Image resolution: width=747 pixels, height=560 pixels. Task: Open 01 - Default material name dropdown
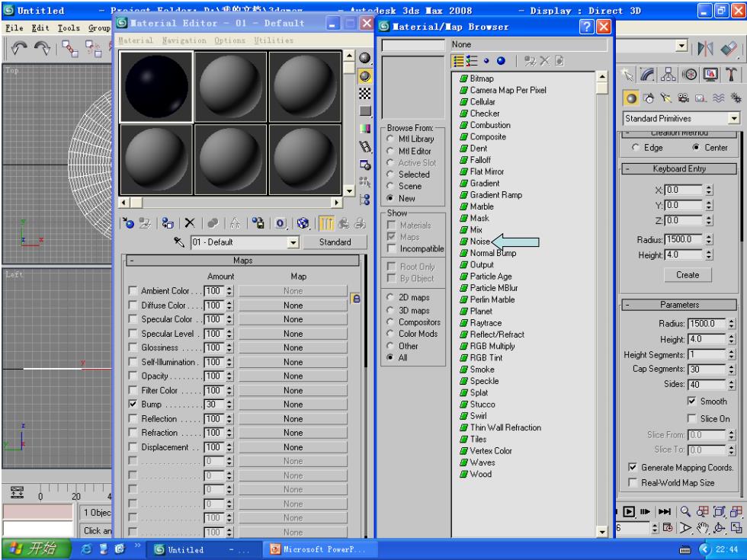coord(293,242)
